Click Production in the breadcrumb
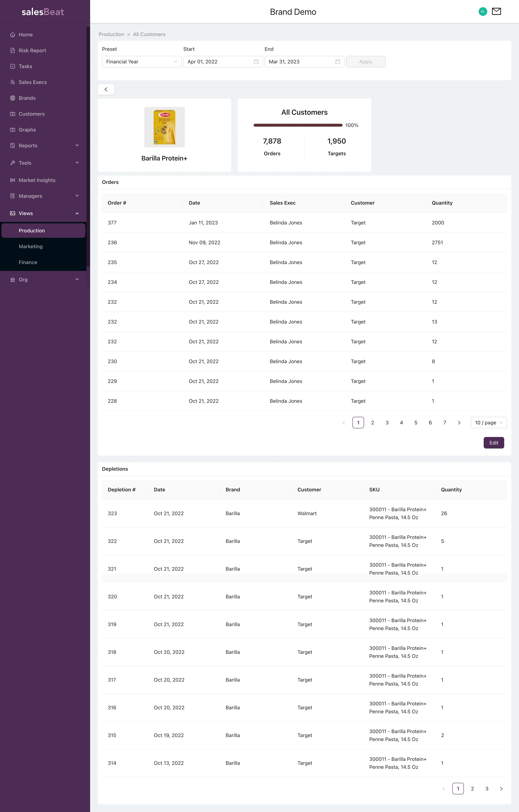Image resolution: width=519 pixels, height=812 pixels. point(111,34)
